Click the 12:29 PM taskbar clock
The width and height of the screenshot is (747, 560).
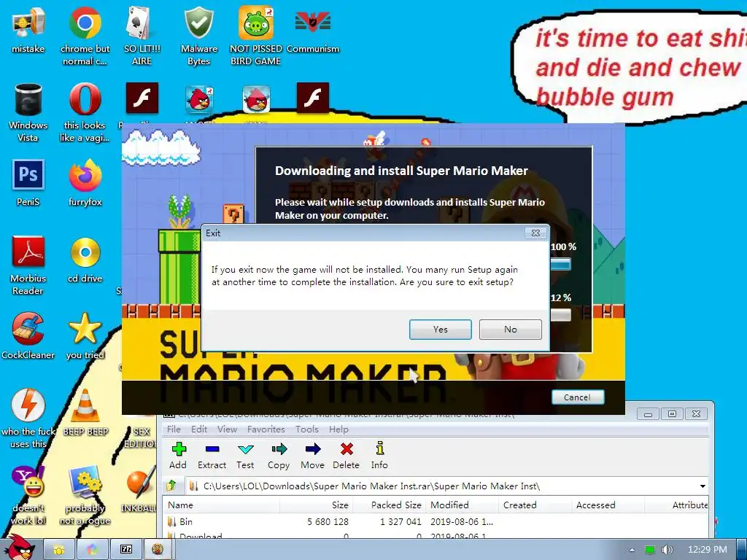point(708,550)
